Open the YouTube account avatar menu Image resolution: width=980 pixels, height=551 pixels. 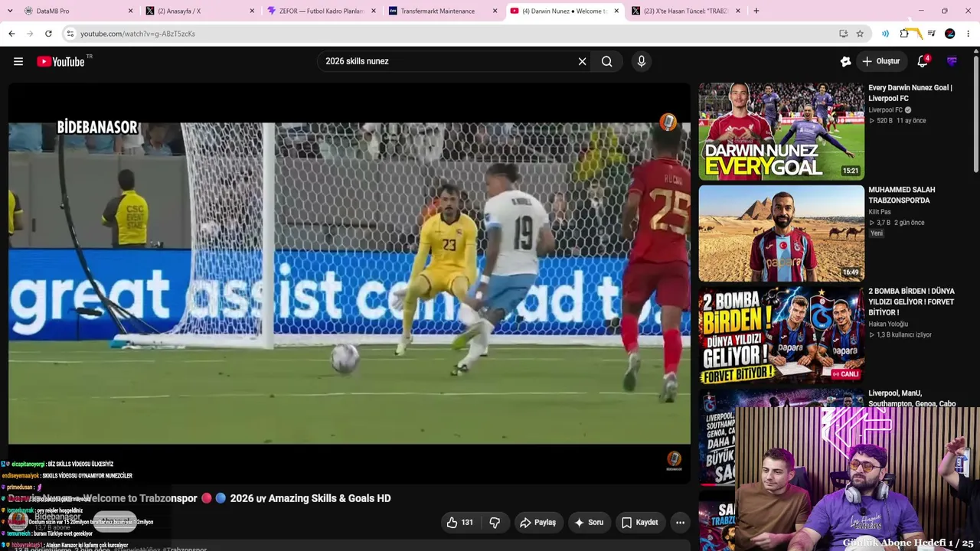coord(952,61)
